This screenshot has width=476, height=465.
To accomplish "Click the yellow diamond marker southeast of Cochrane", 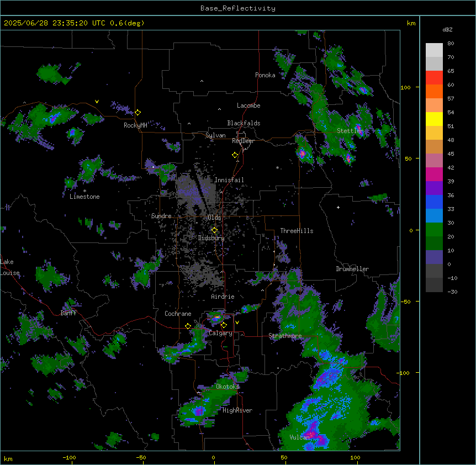I will [188, 326].
